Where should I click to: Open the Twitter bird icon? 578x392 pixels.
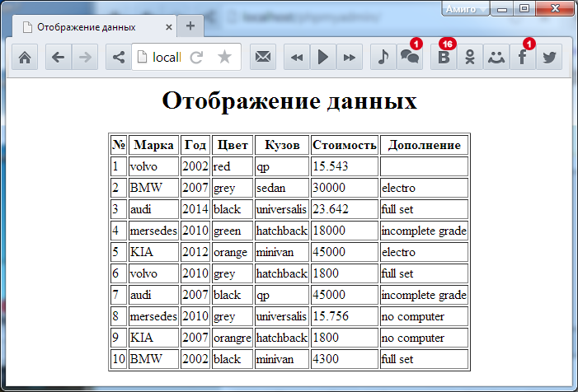[x=548, y=58]
